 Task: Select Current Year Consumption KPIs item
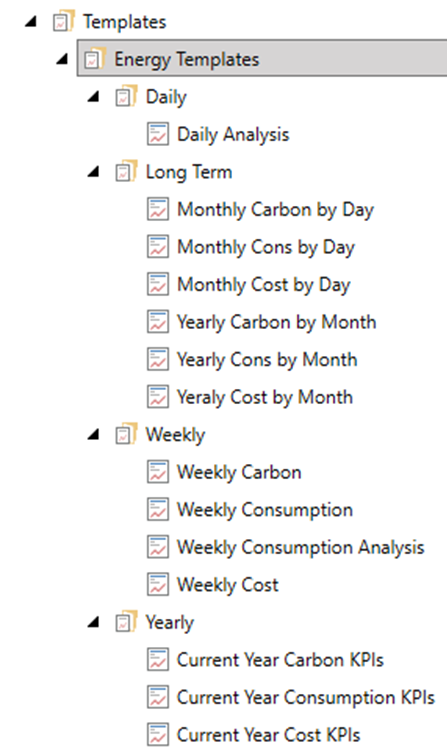tap(306, 697)
